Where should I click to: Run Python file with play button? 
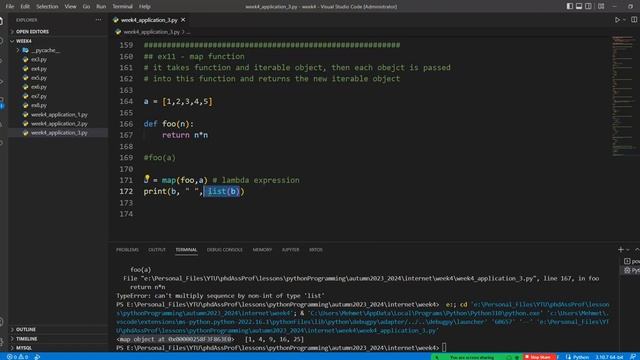617,20
